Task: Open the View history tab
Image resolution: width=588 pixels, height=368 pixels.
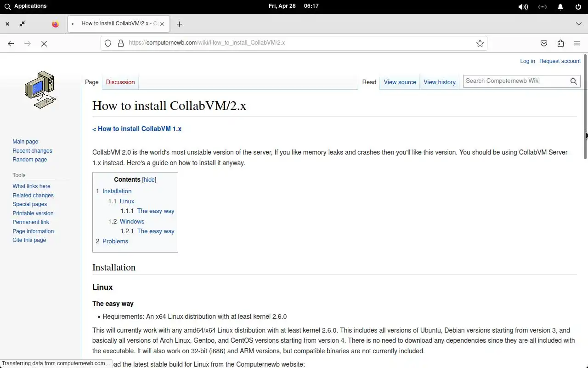Action: [x=440, y=82]
